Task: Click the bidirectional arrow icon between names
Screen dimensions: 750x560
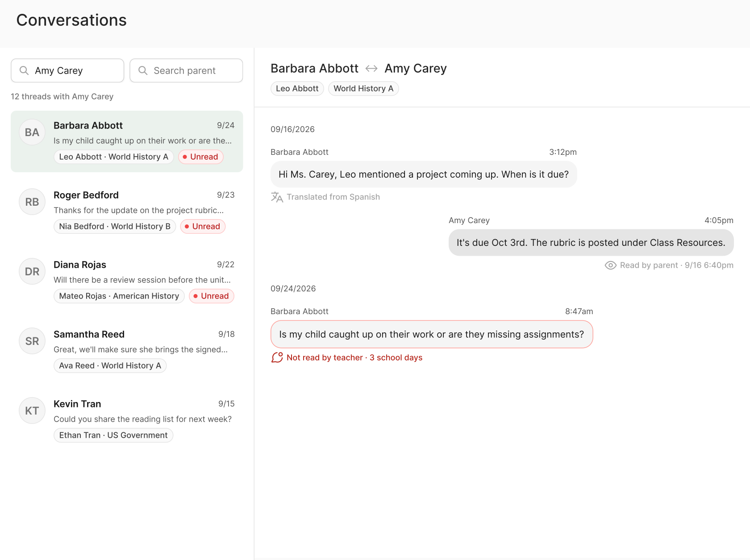Action: 371,68
